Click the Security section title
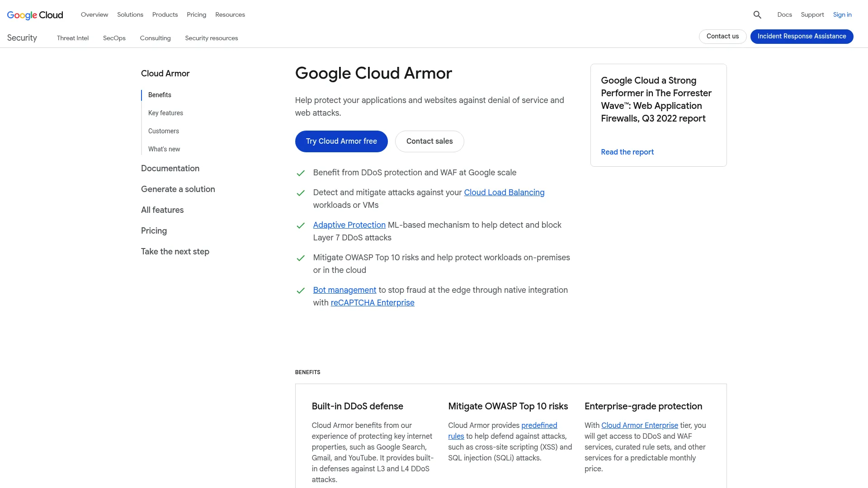Screen dimensions: 868x488 click(x=22, y=38)
